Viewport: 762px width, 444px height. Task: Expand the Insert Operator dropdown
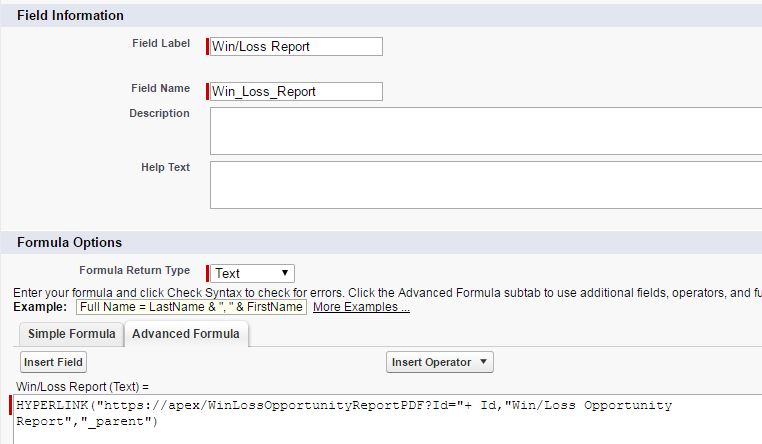(x=440, y=362)
